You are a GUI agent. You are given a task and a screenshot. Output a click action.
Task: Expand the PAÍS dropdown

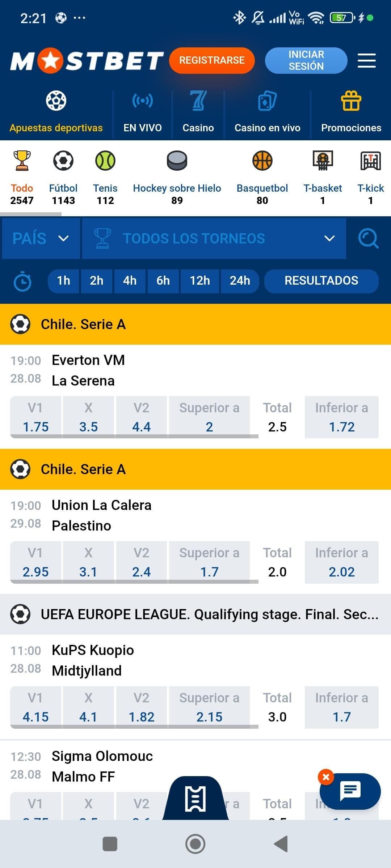click(41, 238)
